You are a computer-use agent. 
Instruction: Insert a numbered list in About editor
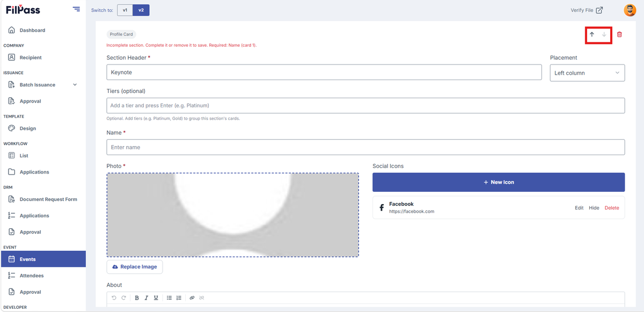pos(179,298)
